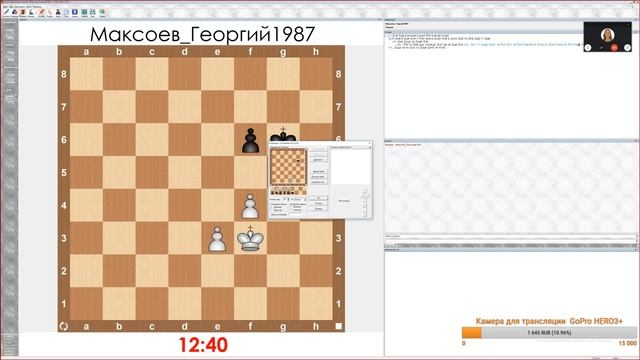Click the blue square toolbar icon with white dot
640x360 pixels.
(75, 12)
